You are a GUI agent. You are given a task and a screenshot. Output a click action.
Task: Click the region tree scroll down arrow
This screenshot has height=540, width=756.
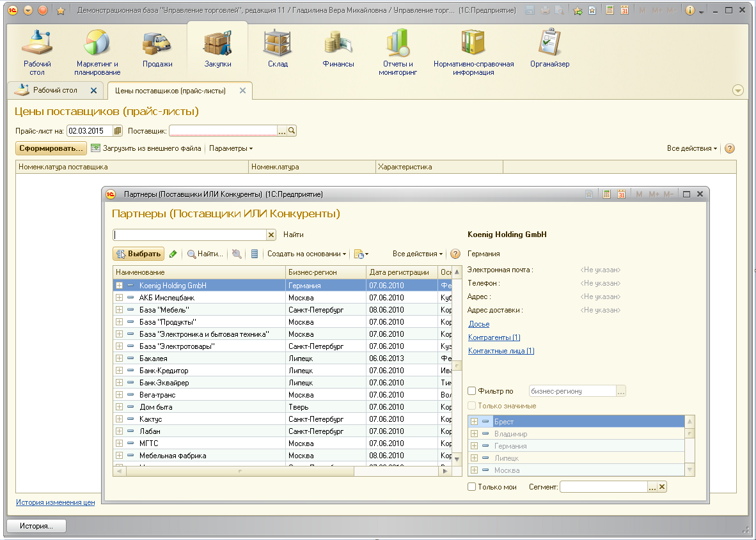tap(690, 470)
